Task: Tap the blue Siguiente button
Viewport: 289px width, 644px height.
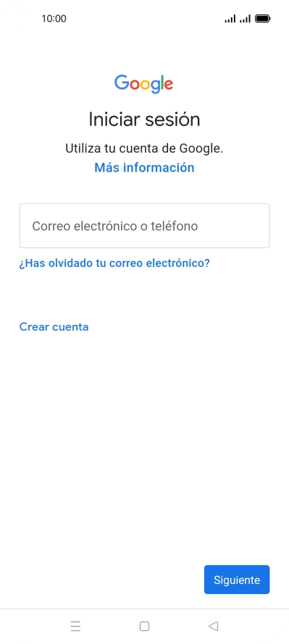Action: [x=237, y=579]
